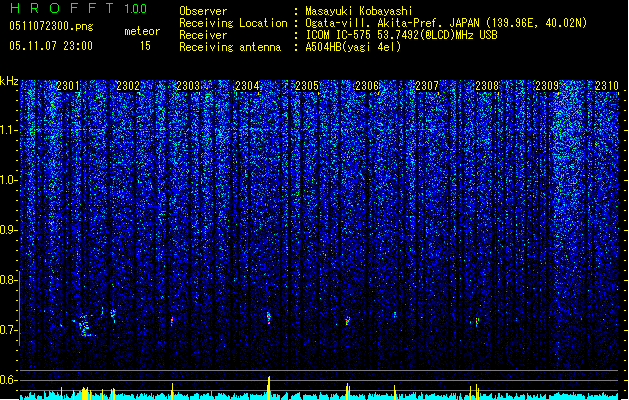Click the 0.8 kHz axis label
Screen dimensions: 629x400
point(8,280)
